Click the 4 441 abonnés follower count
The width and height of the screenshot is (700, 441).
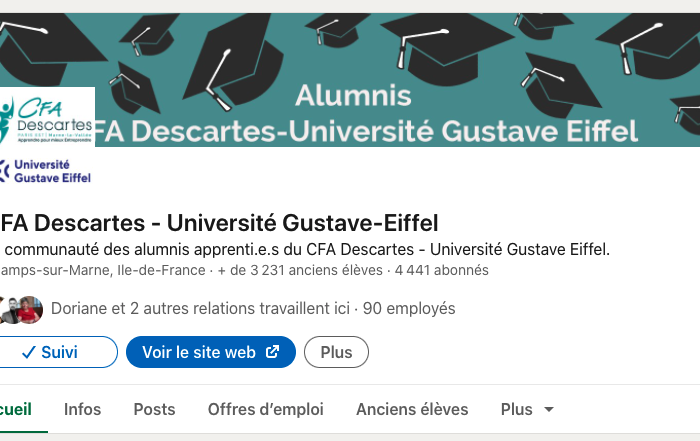(441, 270)
